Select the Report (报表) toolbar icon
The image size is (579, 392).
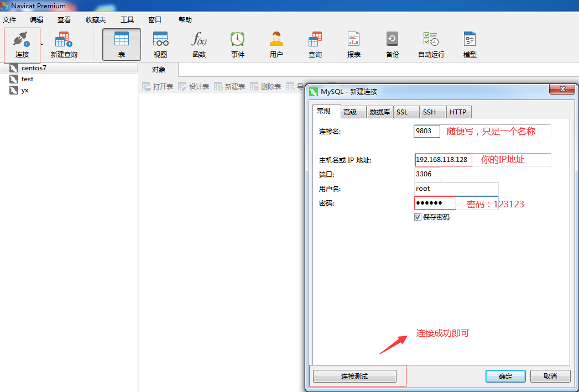coord(353,39)
